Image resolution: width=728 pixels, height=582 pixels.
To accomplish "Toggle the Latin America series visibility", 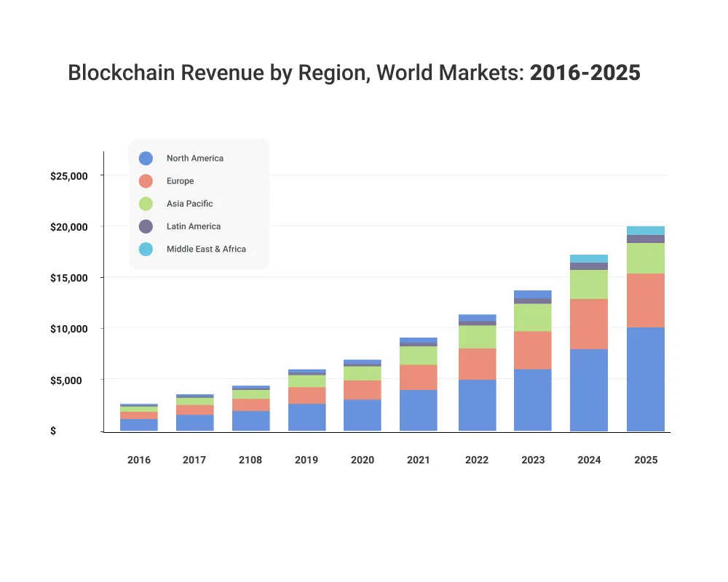I will pos(193,226).
